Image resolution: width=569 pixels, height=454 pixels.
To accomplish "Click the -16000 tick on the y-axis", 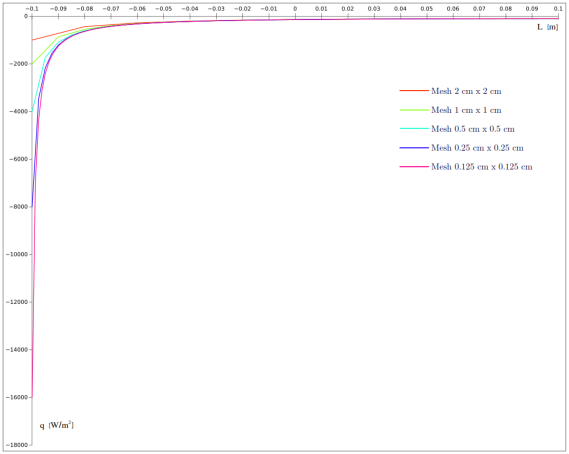I will pyautogui.click(x=17, y=397).
